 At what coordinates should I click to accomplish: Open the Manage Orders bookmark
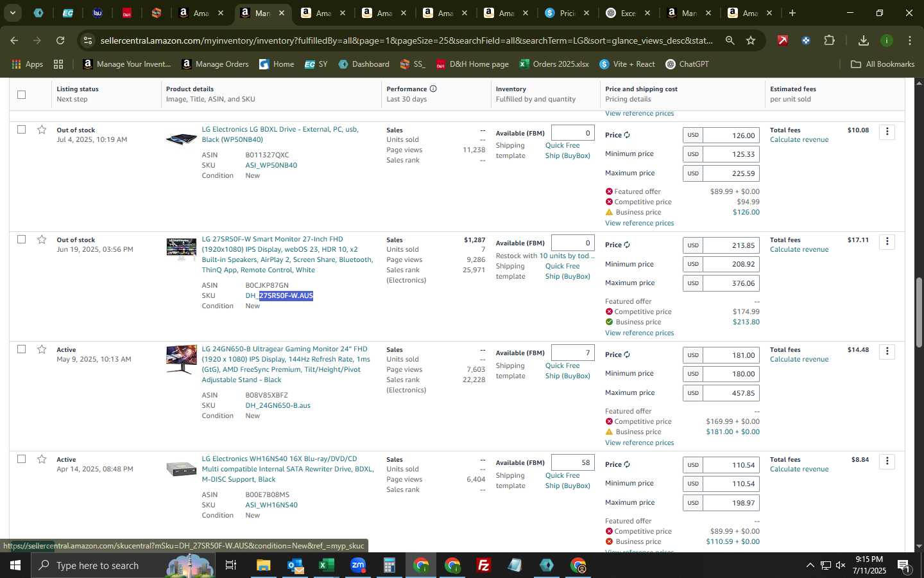point(215,64)
